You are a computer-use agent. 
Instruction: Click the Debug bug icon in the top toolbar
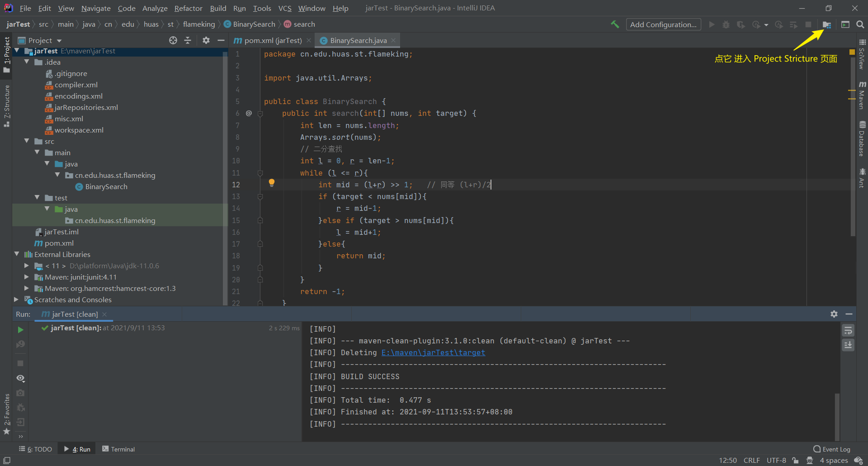[x=726, y=24]
